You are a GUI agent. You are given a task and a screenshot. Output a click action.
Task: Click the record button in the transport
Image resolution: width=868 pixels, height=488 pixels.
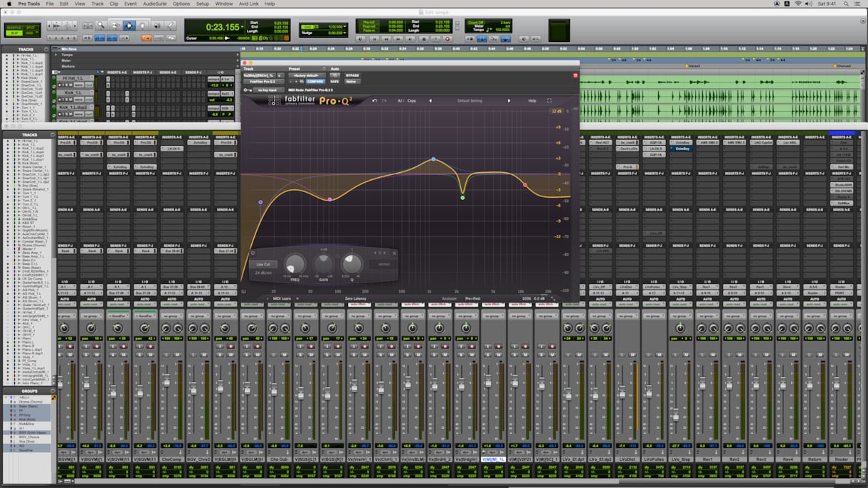pyautogui.click(x=448, y=38)
